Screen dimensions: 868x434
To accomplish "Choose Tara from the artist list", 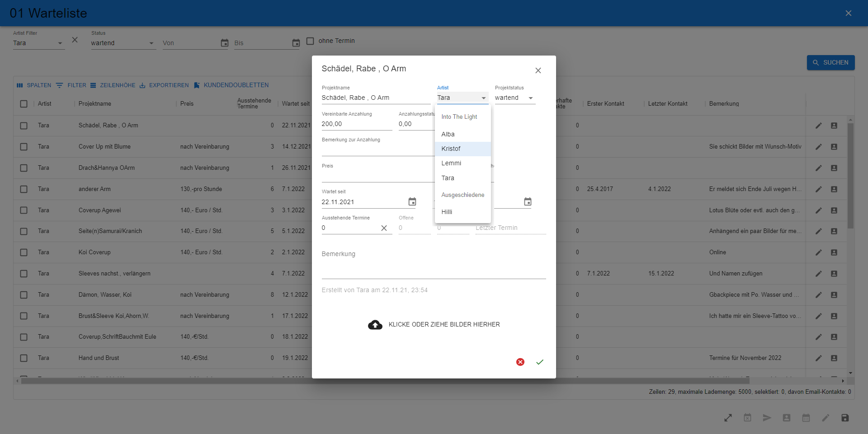I will pyautogui.click(x=462, y=178).
